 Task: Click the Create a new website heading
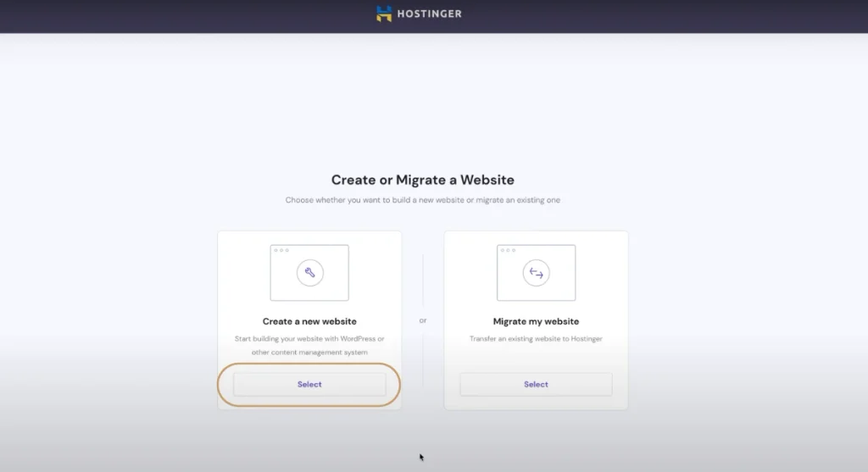tap(309, 321)
